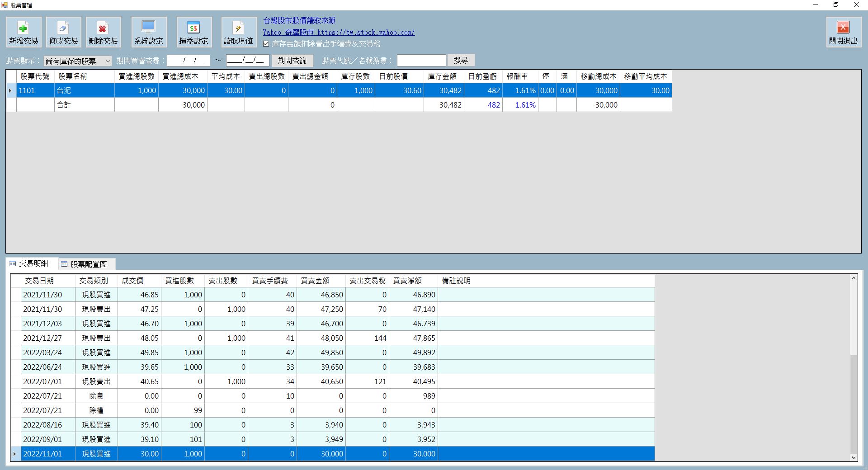Click the 30.60 current price cell
Image resolution: width=868 pixels, height=470 pixels.
point(399,90)
